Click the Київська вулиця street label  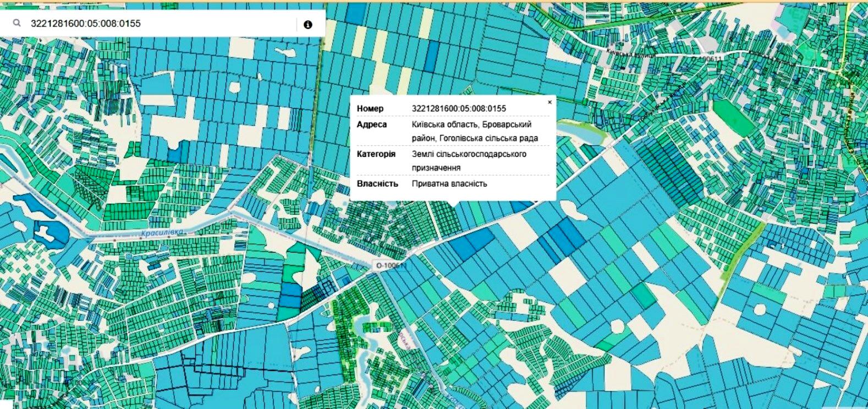click(x=630, y=53)
